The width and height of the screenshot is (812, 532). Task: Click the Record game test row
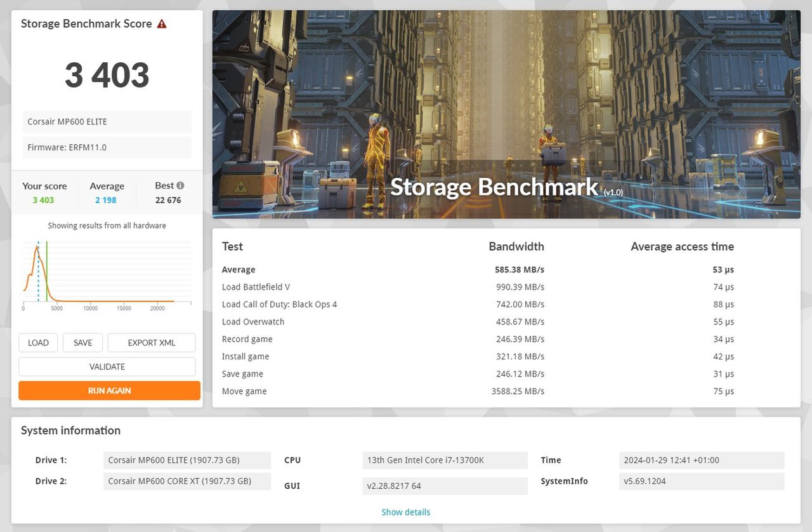(478, 339)
